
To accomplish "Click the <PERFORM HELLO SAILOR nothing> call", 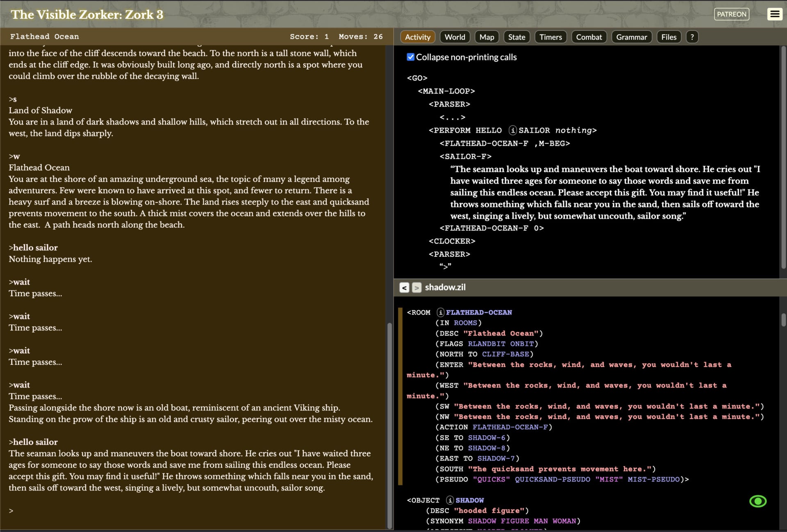I will tap(513, 131).
